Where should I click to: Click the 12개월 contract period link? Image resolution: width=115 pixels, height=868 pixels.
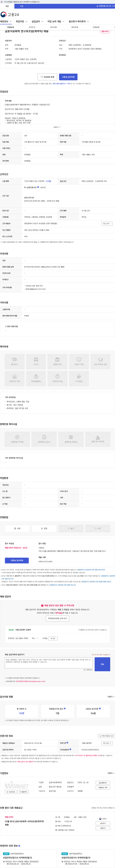tap(48, 181)
